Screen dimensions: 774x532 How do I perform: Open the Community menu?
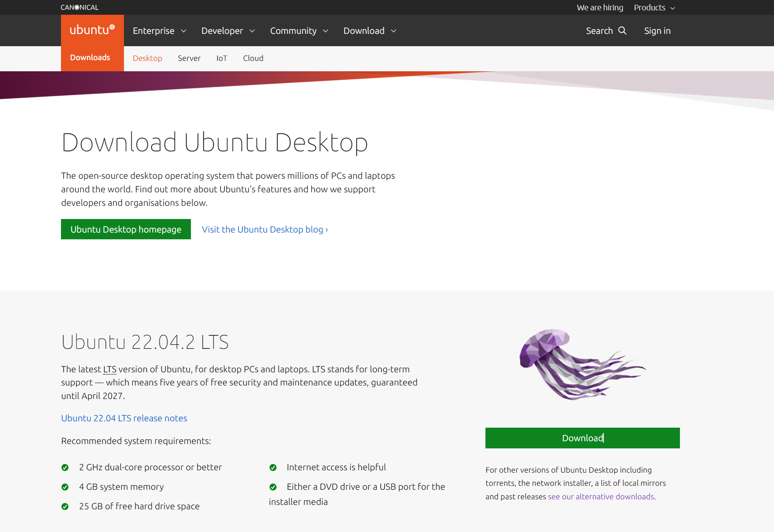(x=299, y=31)
